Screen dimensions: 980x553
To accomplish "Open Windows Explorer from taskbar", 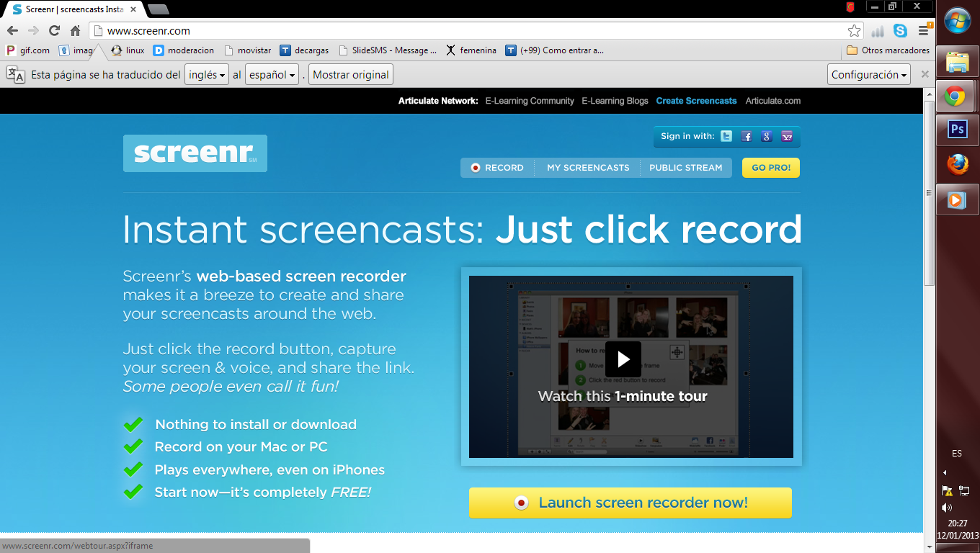I will (957, 62).
